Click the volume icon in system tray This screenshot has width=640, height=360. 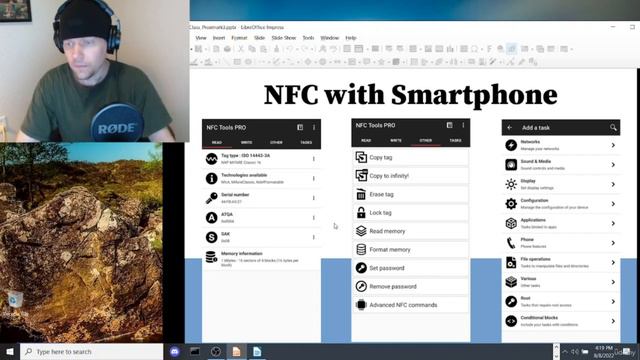[575, 351]
